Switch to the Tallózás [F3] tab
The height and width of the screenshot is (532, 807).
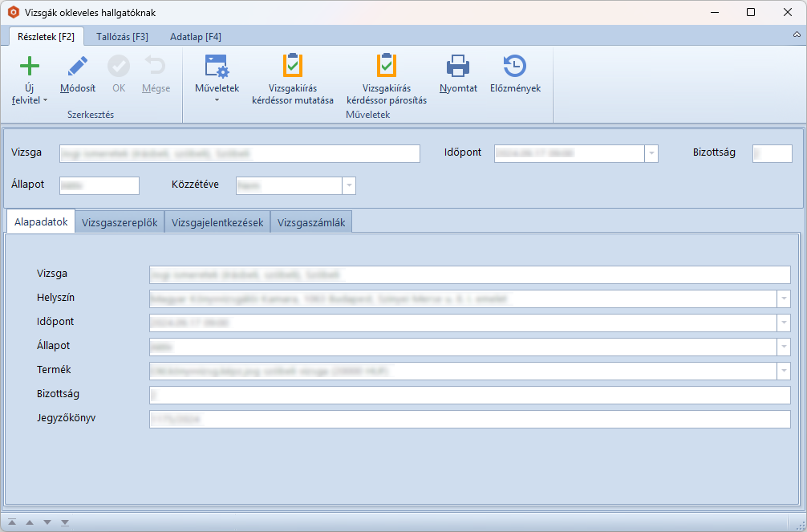122,37
